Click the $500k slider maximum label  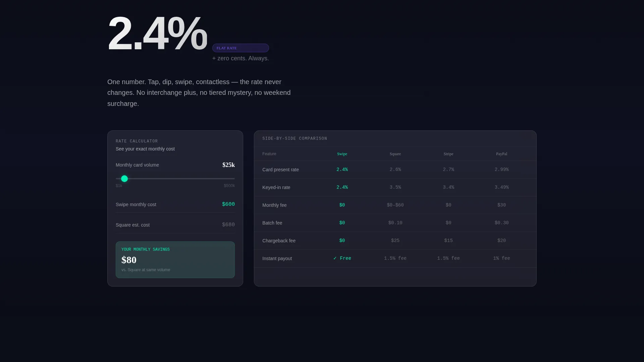pyautogui.click(x=229, y=186)
